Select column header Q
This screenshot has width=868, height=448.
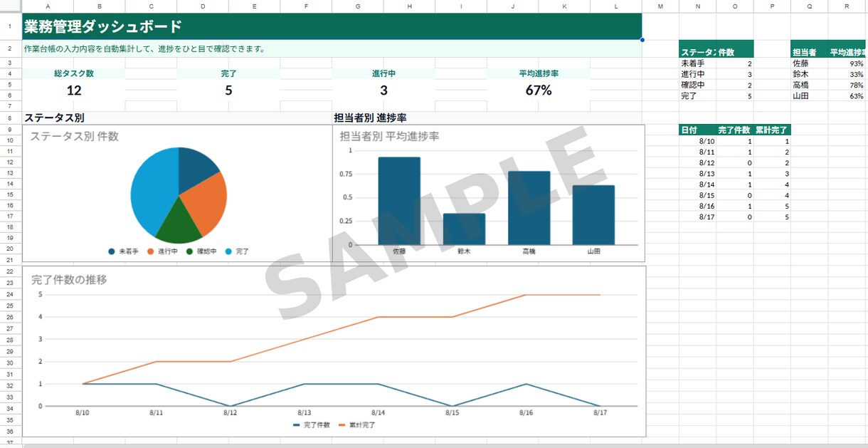click(809, 6)
